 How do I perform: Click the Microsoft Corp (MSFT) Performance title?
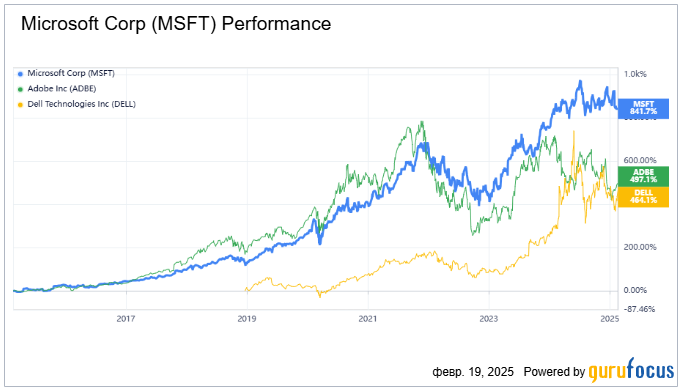[x=176, y=24]
